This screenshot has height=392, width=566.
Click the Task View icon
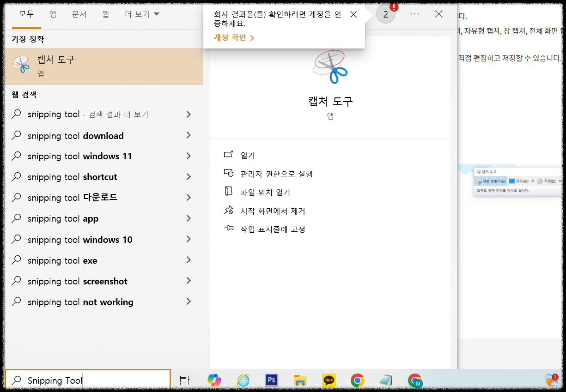184,380
